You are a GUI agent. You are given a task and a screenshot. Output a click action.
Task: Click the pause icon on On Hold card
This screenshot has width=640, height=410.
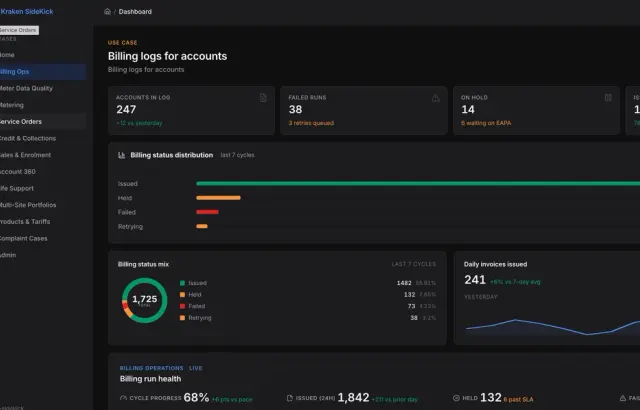pos(608,98)
